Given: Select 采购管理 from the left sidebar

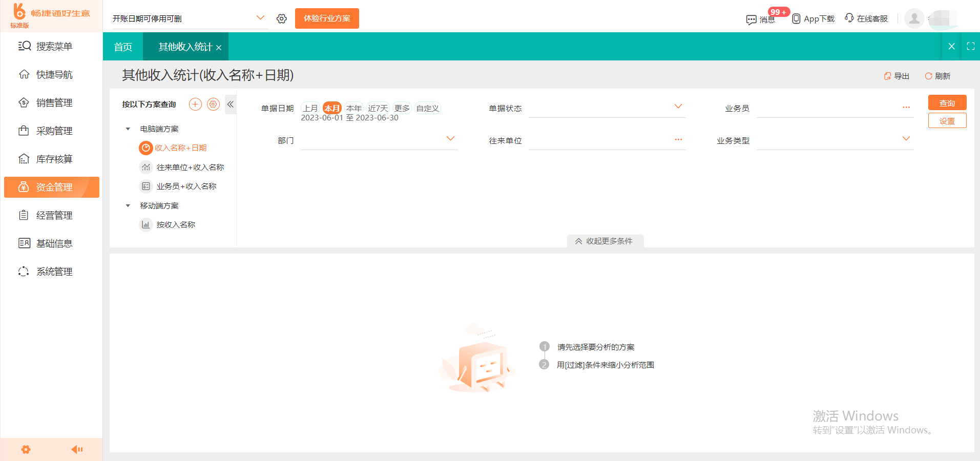Looking at the screenshot, I should pos(51,130).
